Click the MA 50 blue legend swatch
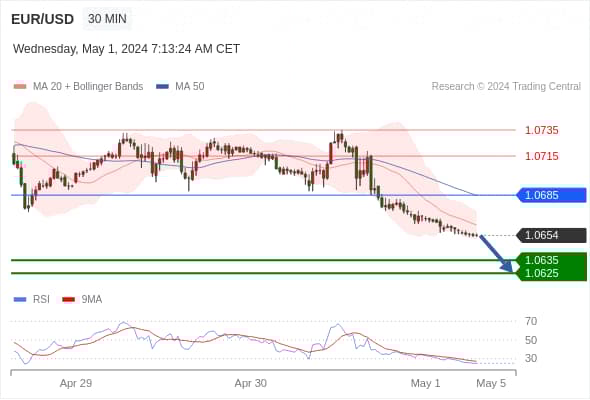 (x=162, y=87)
